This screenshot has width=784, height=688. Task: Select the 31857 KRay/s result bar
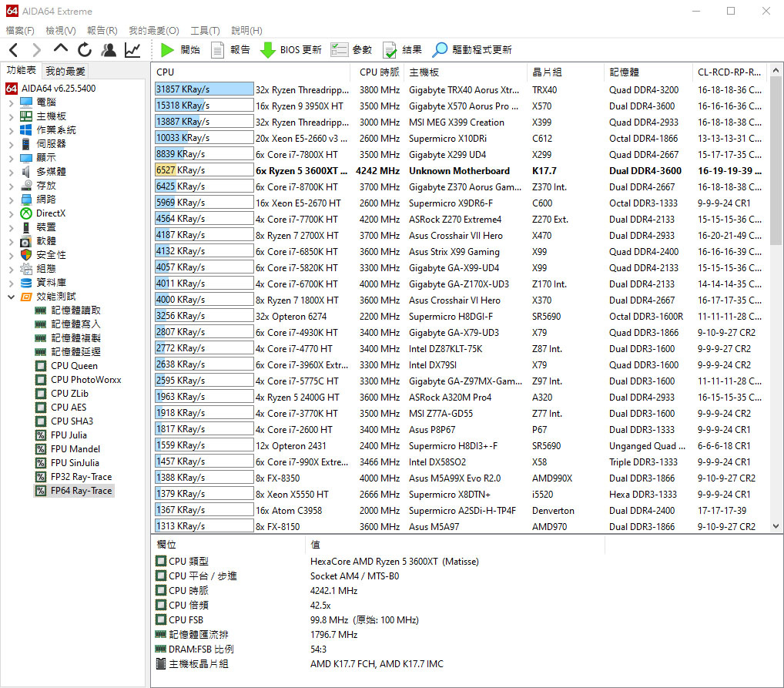click(x=204, y=89)
